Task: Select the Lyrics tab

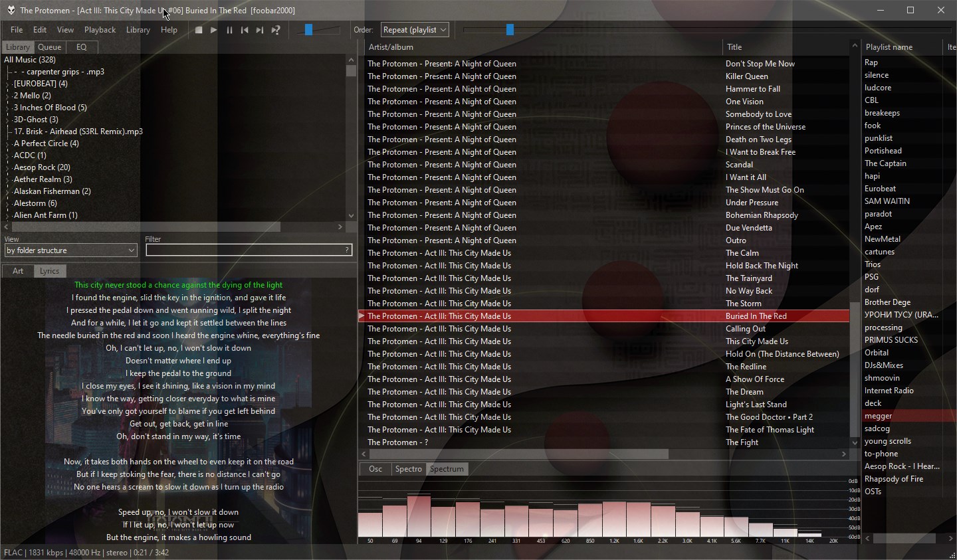Action: 49,271
